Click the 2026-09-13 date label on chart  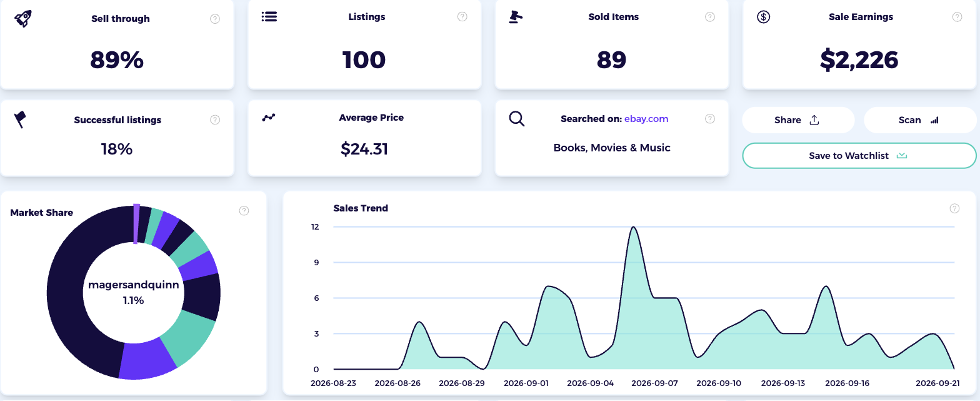pos(782,383)
